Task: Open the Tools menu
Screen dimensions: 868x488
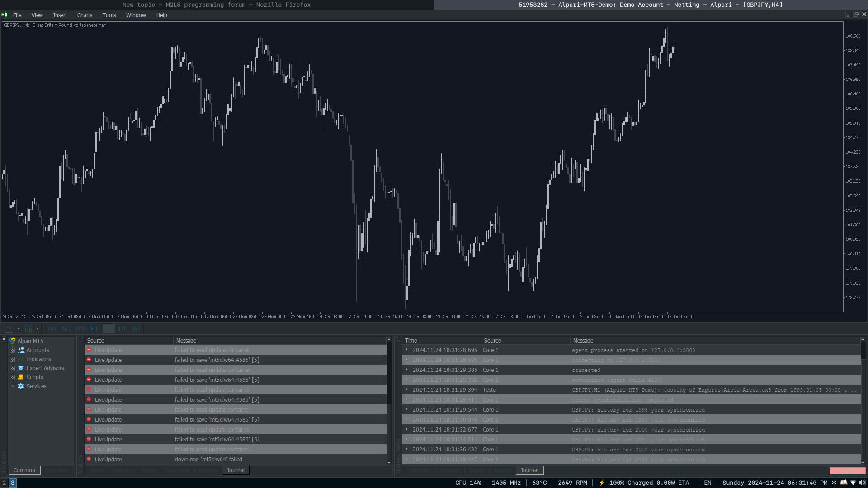Action: [x=109, y=15]
